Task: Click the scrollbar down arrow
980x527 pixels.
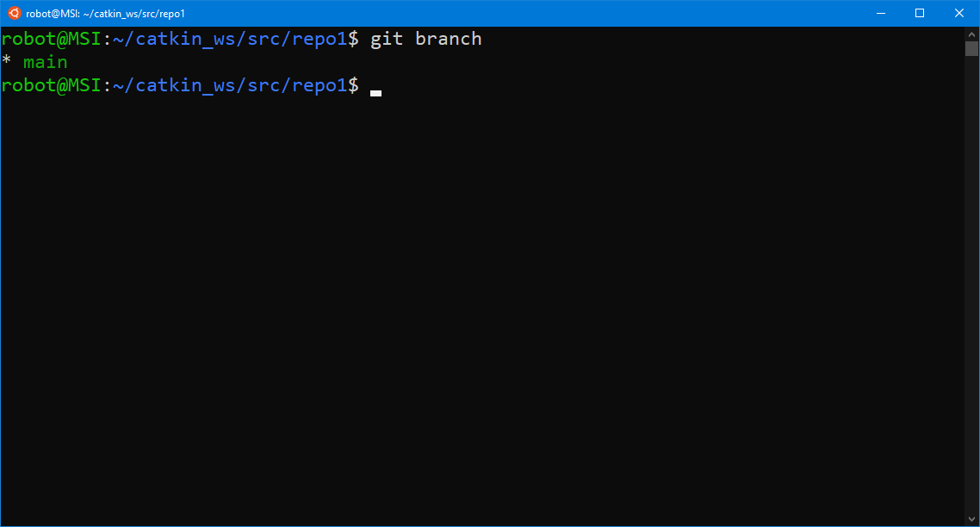Action: pyautogui.click(x=971, y=520)
